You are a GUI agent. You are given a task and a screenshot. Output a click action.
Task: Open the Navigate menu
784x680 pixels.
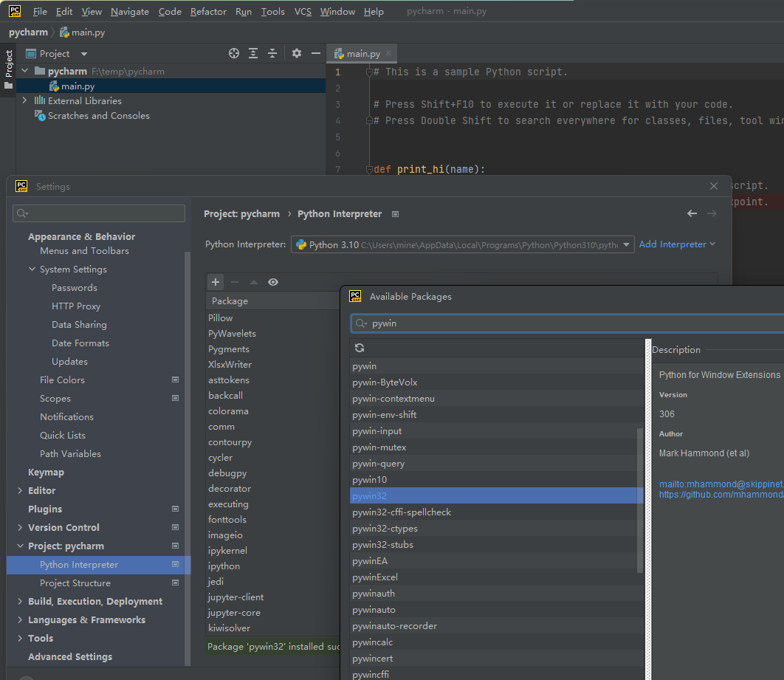tap(130, 12)
